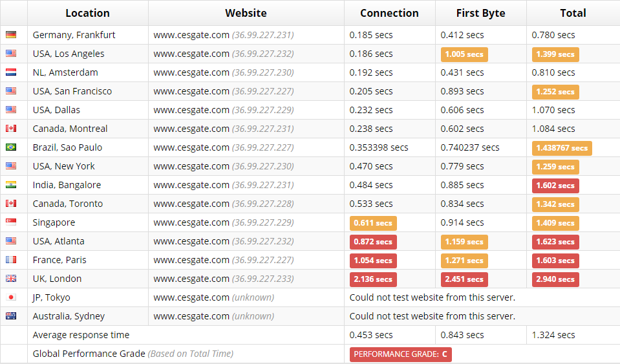Click the India flag icon for Bangalore
This screenshot has width=620, height=364.
tap(11, 184)
